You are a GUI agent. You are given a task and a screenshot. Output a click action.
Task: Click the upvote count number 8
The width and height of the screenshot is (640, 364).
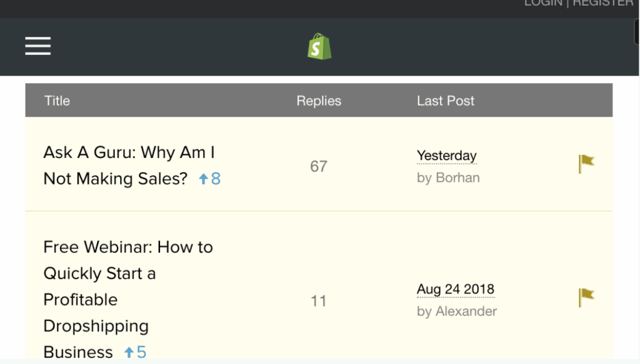[x=216, y=179]
